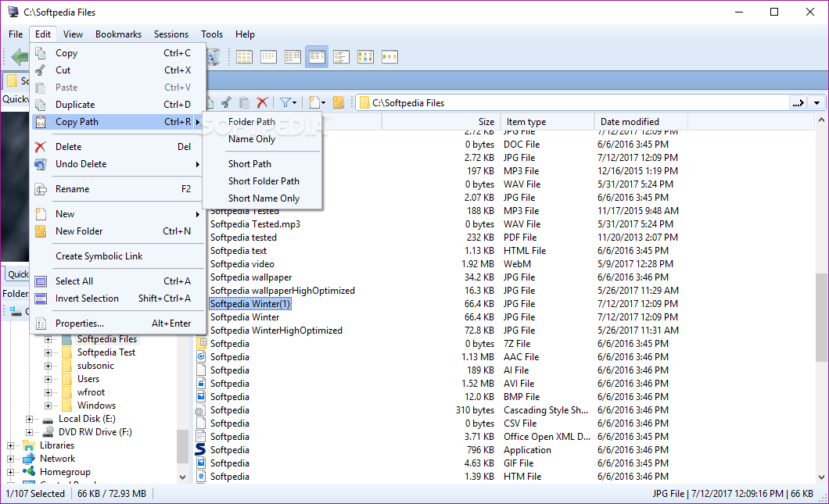Open the Bookmarks menu
Screen dimensions: 829x504
[118, 34]
